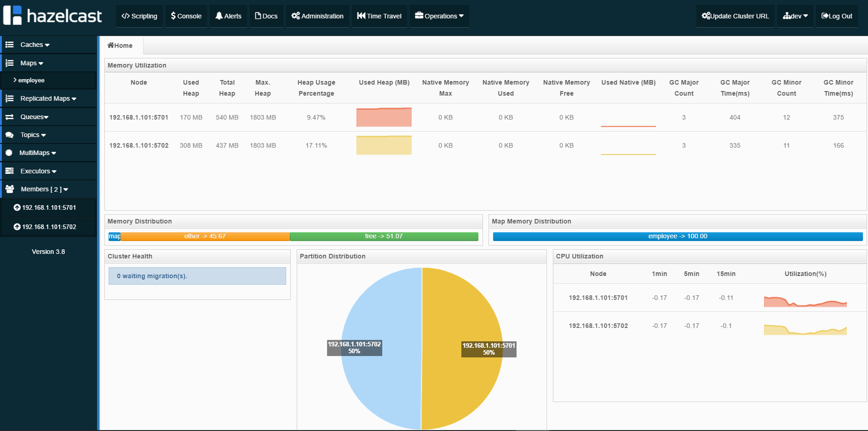Open the Console

[186, 16]
